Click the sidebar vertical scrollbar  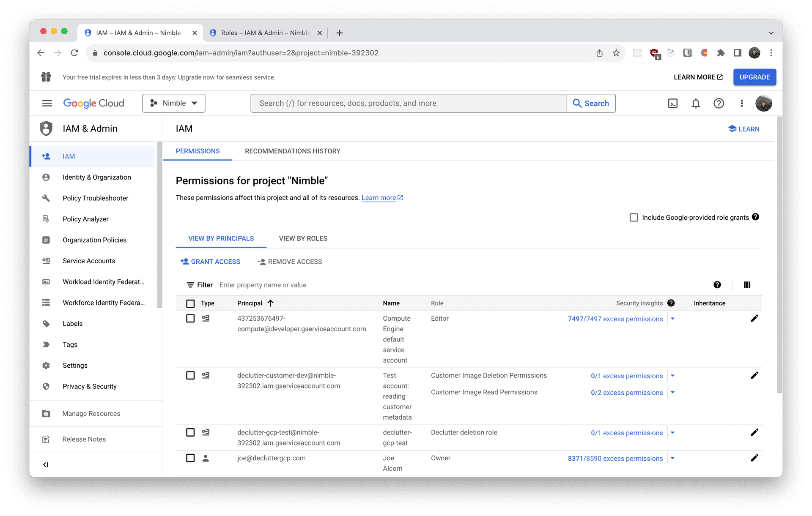159,225
